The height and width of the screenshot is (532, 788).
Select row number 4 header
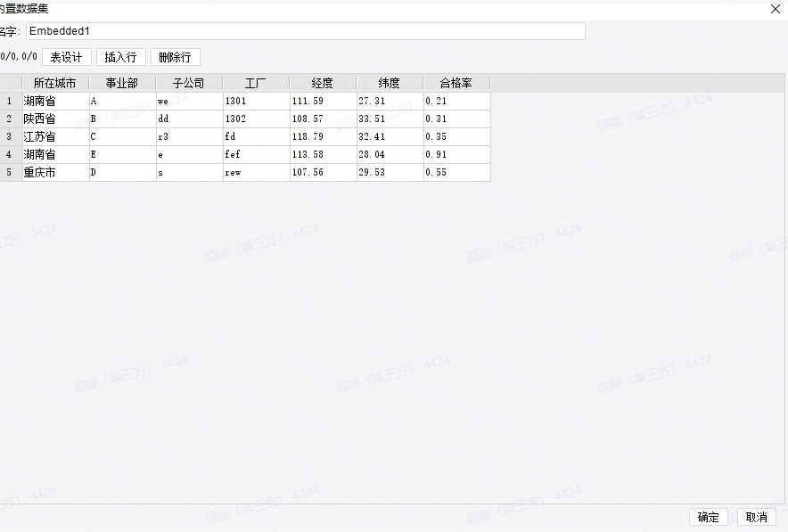coord(11,155)
